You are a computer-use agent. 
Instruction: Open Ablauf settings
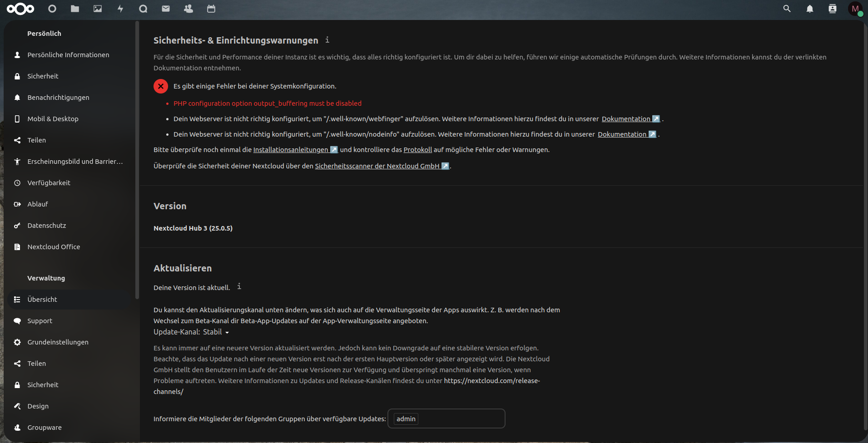click(x=69, y=204)
